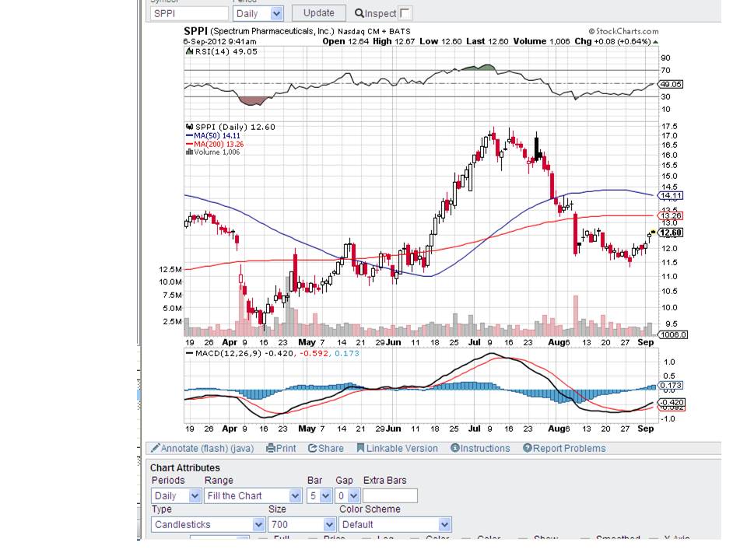The width and height of the screenshot is (747, 560).
Task: Click the 12.60 last price marker
Action: [x=670, y=233]
